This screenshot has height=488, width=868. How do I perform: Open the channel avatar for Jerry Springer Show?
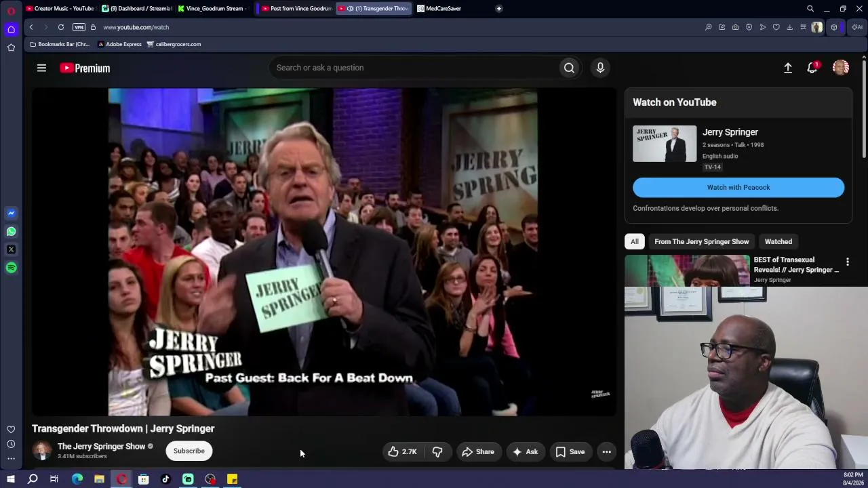click(x=42, y=451)
